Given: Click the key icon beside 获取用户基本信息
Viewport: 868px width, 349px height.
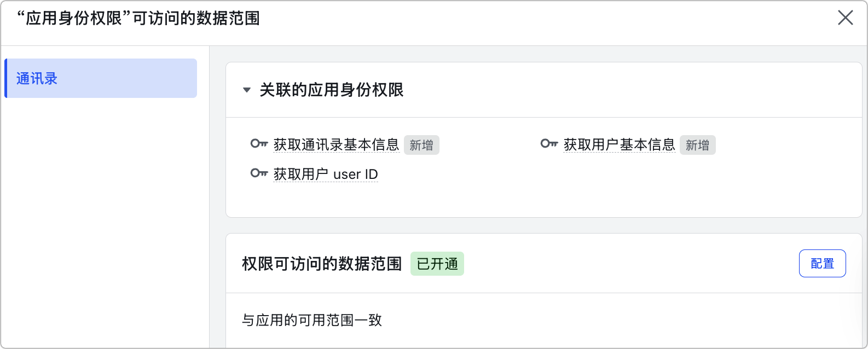Looking at the screenshot, I should [549, 144].
